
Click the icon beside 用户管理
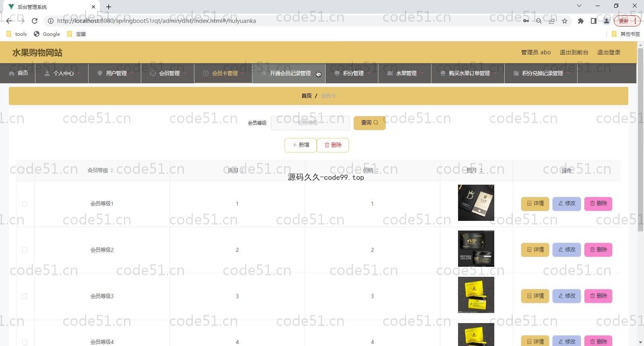click(x=100, y=73)
